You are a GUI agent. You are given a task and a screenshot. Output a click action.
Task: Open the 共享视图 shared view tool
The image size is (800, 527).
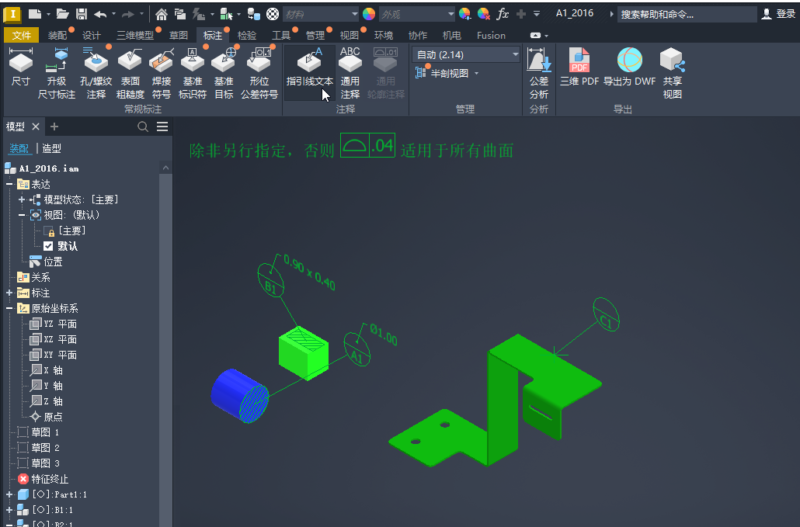tap(672, 72)
